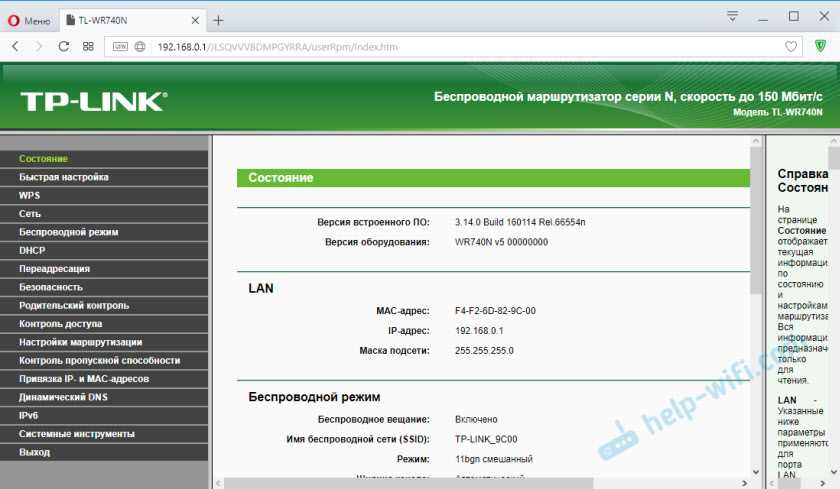View site info globe icon
This screenshot has width=840, height=489.
tap(140, 47)
